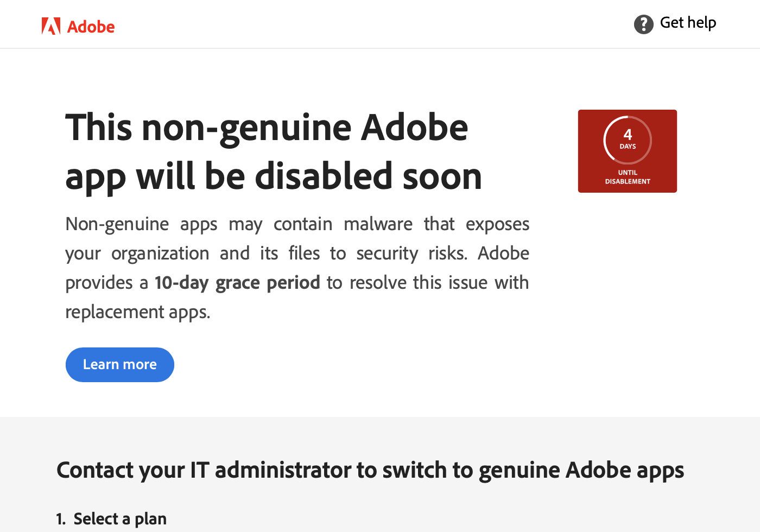Click the 'UNTIL DISABLEMENT' label
760x532 pixels.
[x=628, y=176]
